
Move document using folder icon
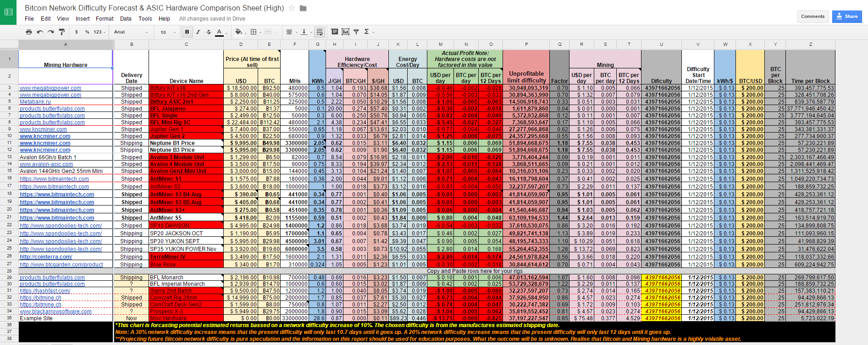[303, 8]
